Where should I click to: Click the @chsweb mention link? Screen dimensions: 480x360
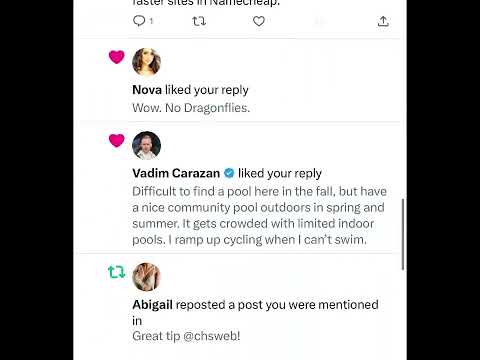[x=211, y=336]
